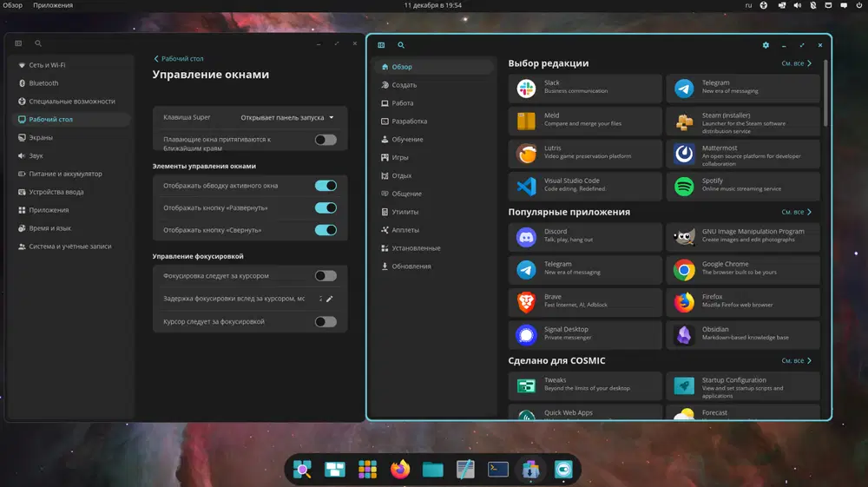Open the terminal from the dock

point(497,470)
